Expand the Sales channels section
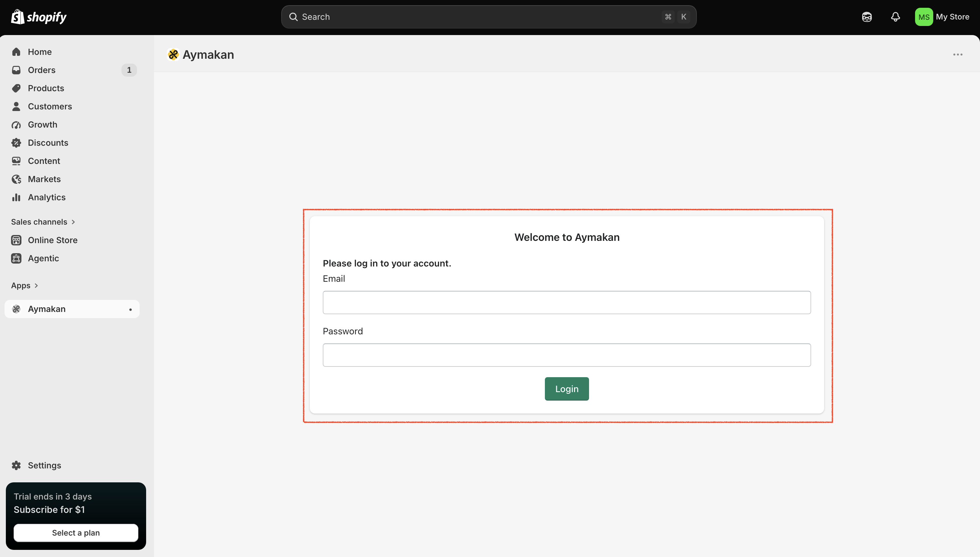Viewport: 980px width, 557px height. 43,222
